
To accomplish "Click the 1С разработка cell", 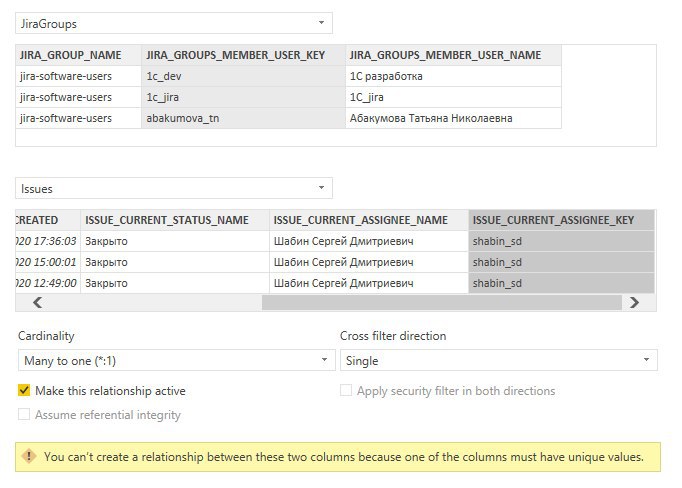I will pyautogui.click(x=453, y=76).
